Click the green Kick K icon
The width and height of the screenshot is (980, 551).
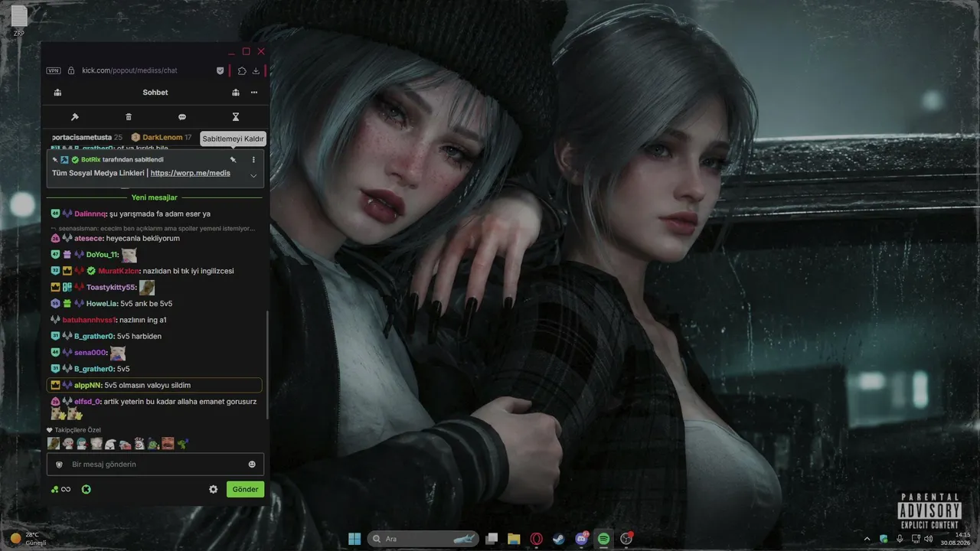coord(87,489)
